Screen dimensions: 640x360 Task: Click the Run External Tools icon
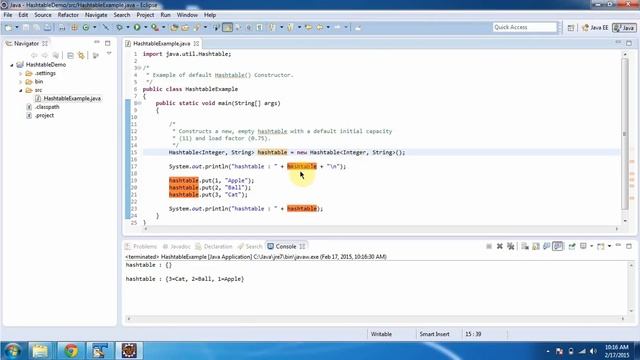155,27
